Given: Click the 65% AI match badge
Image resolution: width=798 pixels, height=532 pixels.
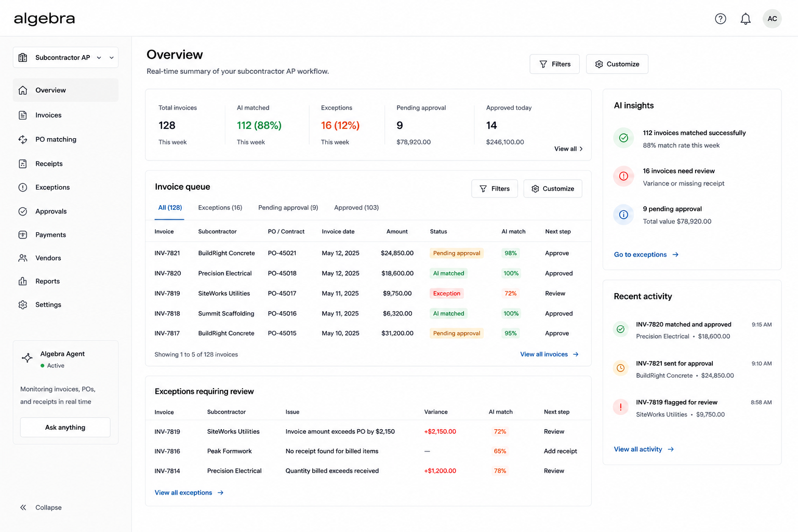Looking at the screenshot, I should click(500, 451).
